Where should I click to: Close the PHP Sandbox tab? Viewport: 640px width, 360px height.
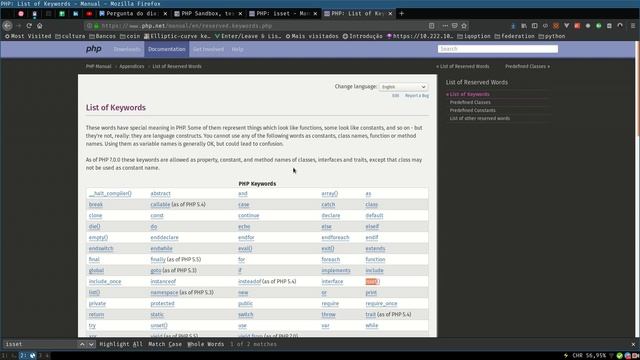(x=240, y=13)
